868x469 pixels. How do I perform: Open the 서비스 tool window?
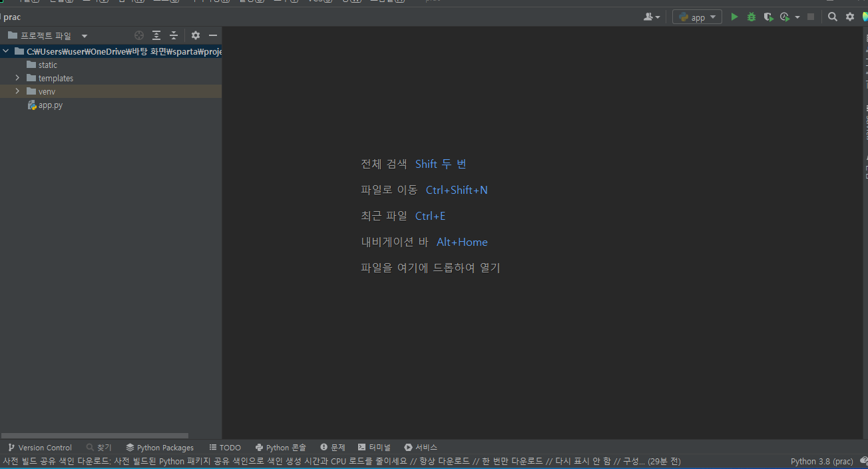[421, 448]
